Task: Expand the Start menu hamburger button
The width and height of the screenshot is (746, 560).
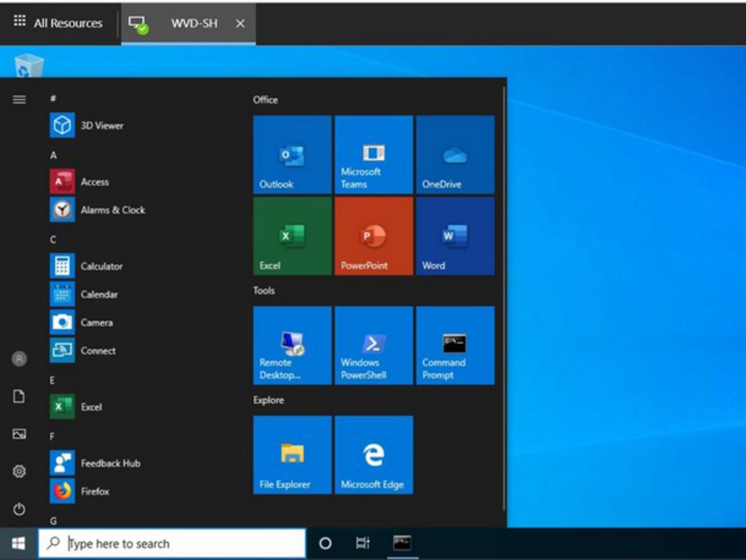Action: click(x=19, y=100)
